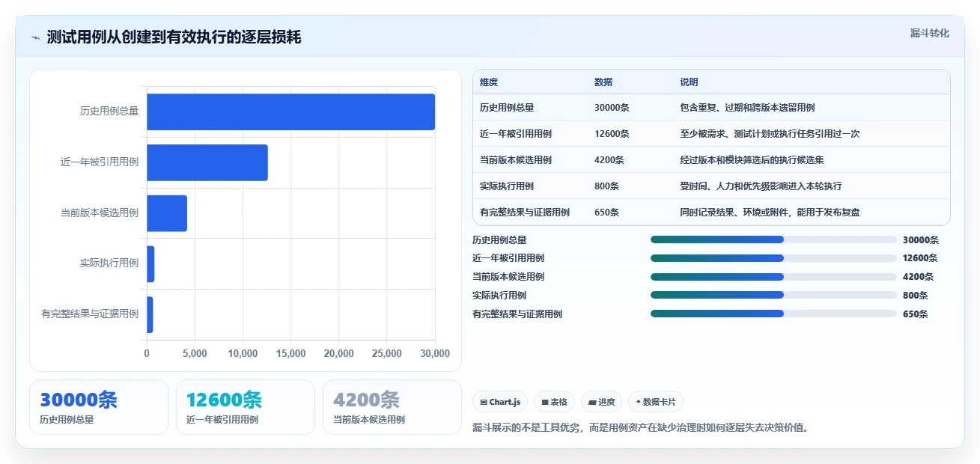980x464 pixels.
Task: Click the 实际执行用例 cell in the table
Action: click(x=507, y=186)
